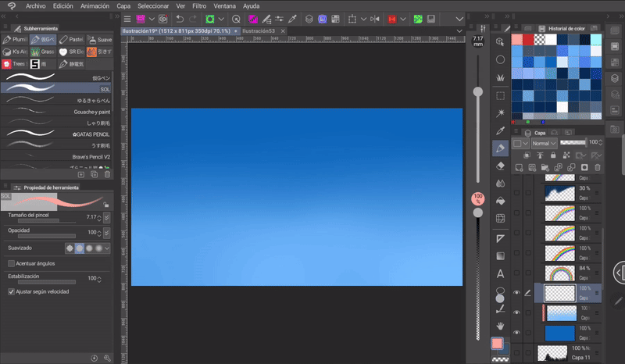Delete the subtool using the trash icon
The image size is (625, 364).
pos(106,174)
